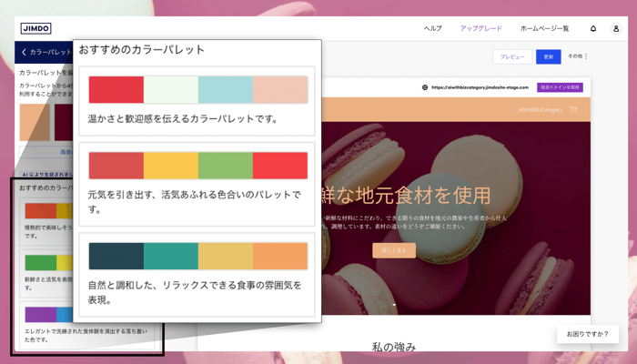Open the notifications bell

pyautogui.click(x=593, y=28)
